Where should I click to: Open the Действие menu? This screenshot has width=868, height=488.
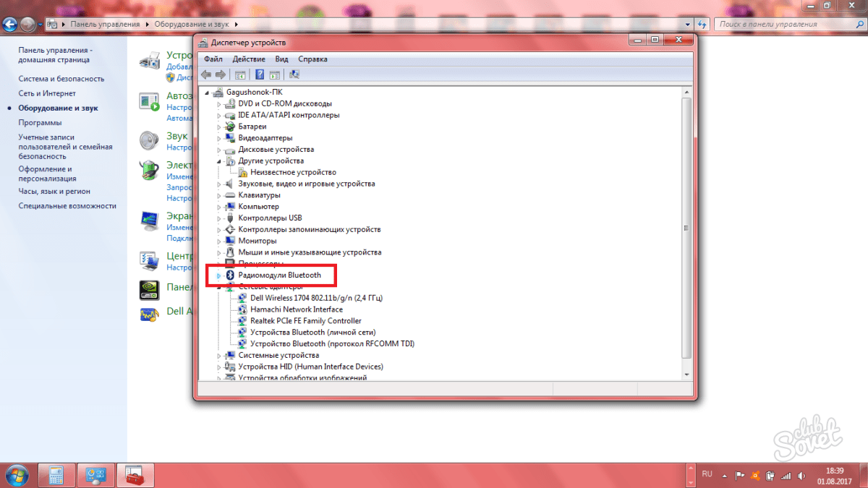tap(248, 59)
